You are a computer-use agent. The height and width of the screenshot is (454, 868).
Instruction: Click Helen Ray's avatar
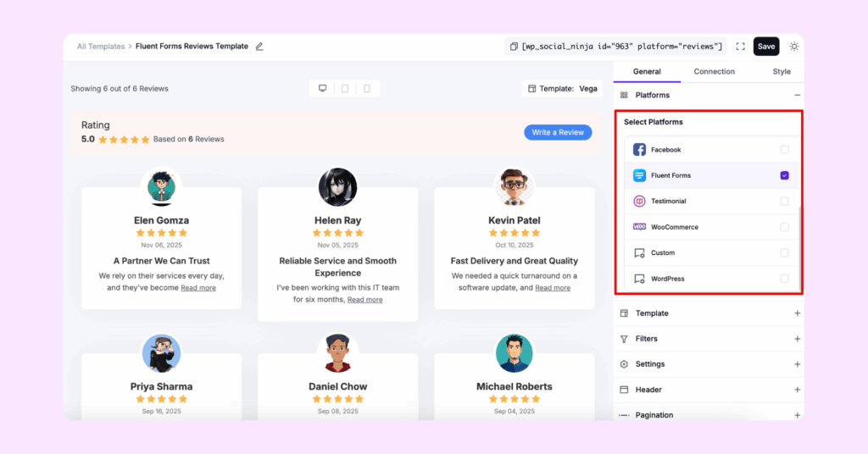[337, 187]
